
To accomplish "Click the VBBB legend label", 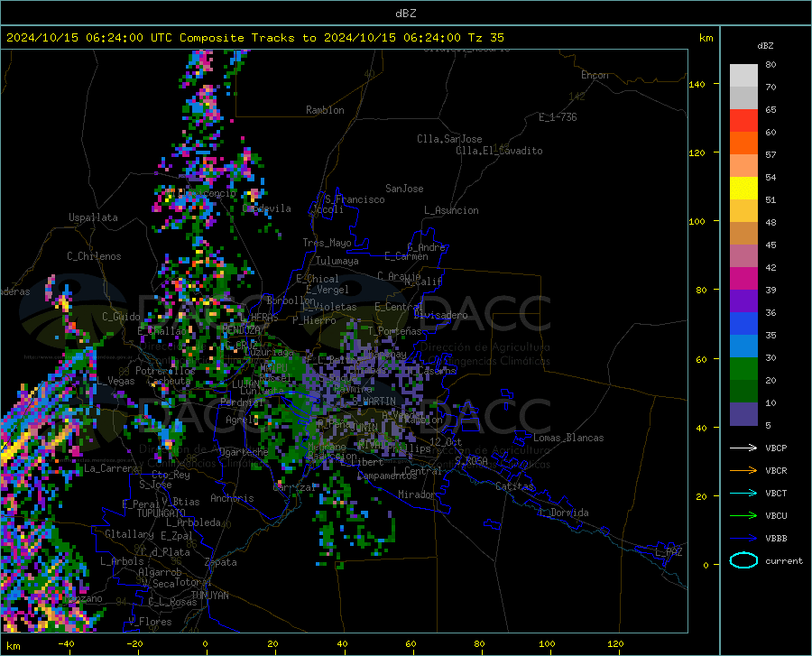I will point(776,539).
